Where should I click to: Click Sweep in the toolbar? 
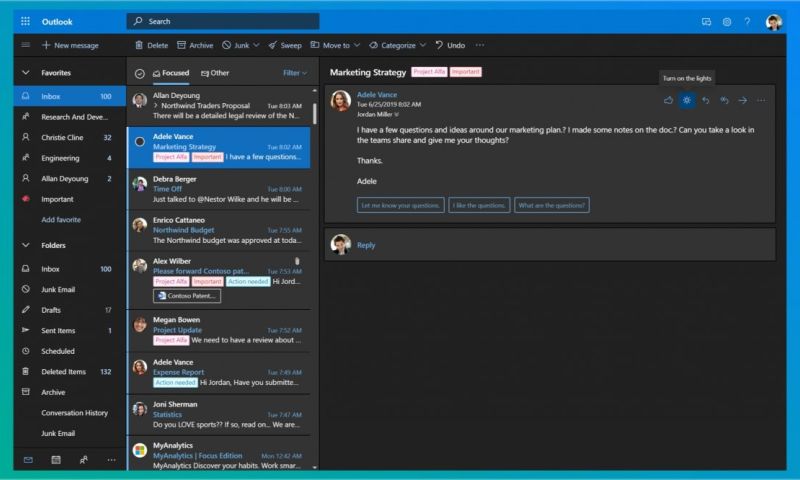click(x=285, y=45)
